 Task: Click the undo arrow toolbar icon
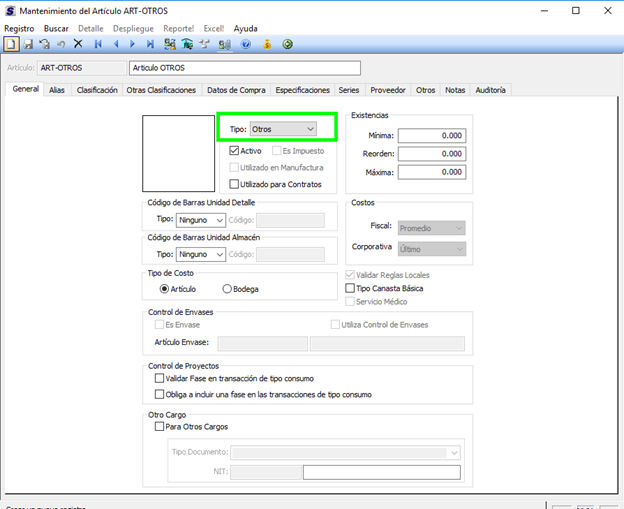click(61, 44)
